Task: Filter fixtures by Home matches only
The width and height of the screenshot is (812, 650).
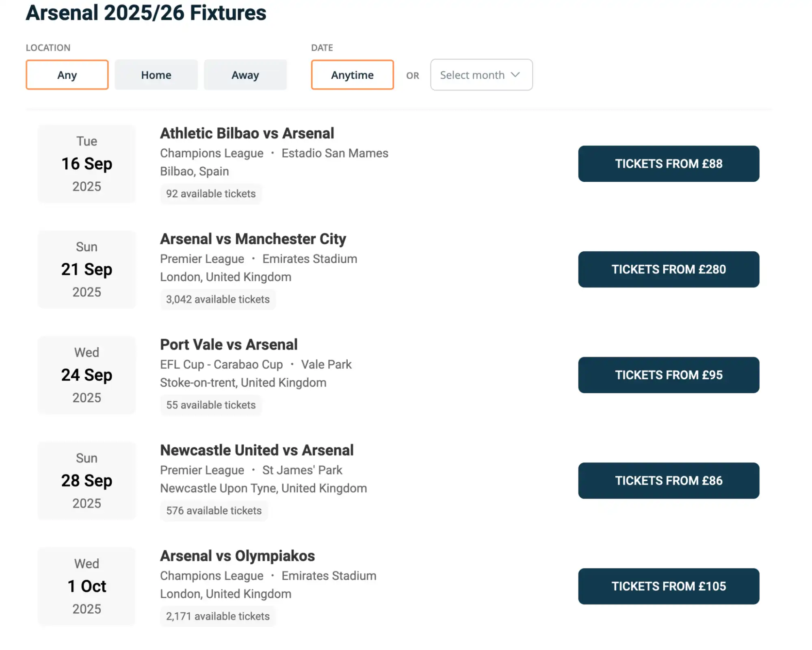Action: coord(156,75)
